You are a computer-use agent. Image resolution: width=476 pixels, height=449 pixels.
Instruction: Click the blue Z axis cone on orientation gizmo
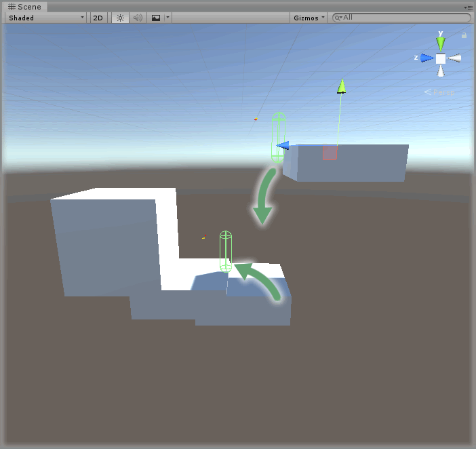click(427, 58)
